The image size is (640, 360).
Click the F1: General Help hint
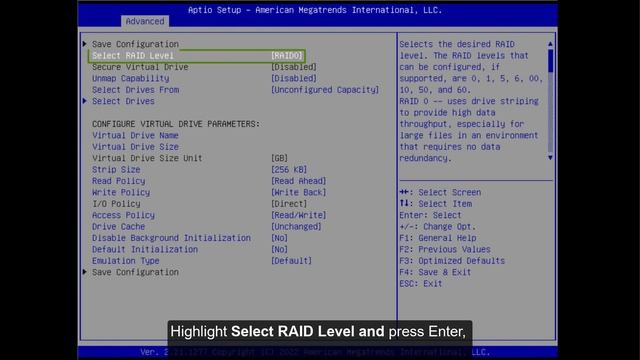438,238
